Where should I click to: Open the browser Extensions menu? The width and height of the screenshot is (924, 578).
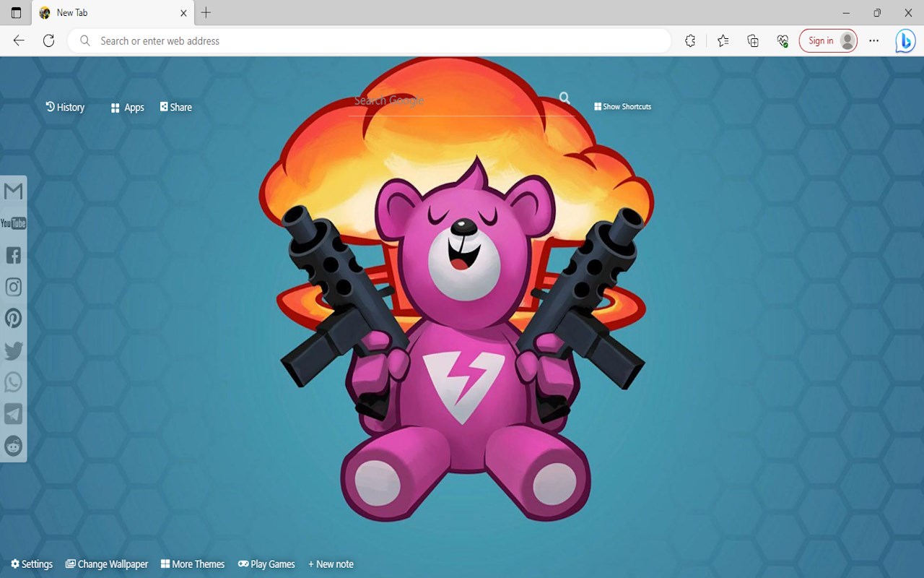(690, 41)
